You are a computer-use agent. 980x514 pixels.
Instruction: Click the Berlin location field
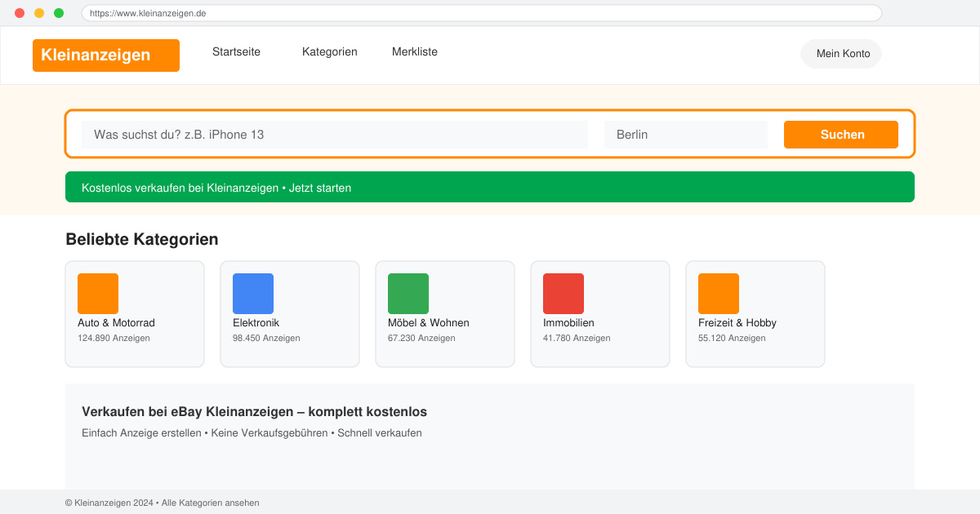point(686,135)
